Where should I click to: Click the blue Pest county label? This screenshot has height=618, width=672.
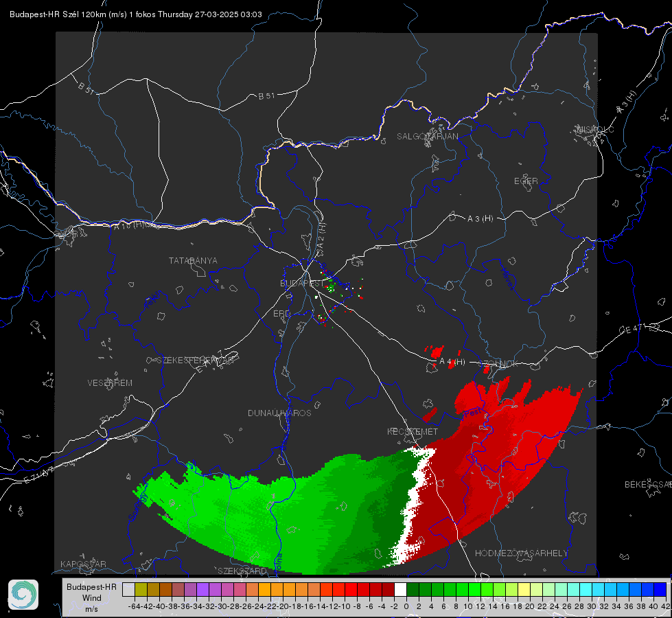(x=472, y=413)
